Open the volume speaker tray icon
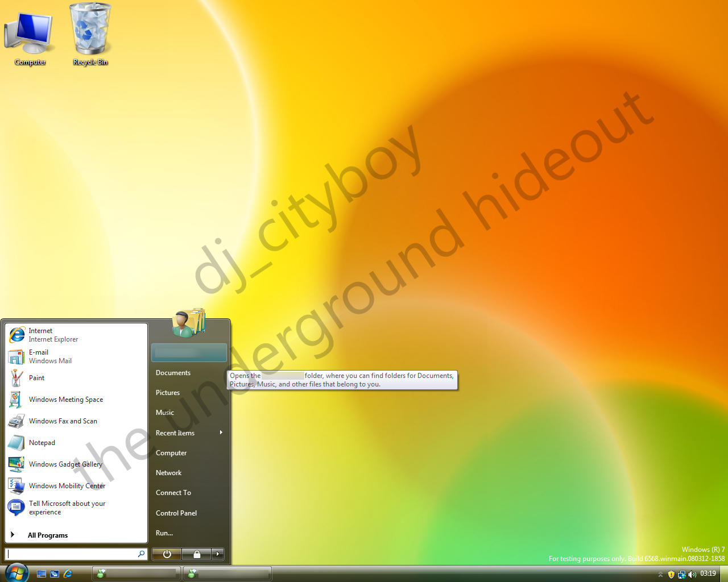Image resolution: width=728 pixels, height=582 pixels. pos(692,575)
